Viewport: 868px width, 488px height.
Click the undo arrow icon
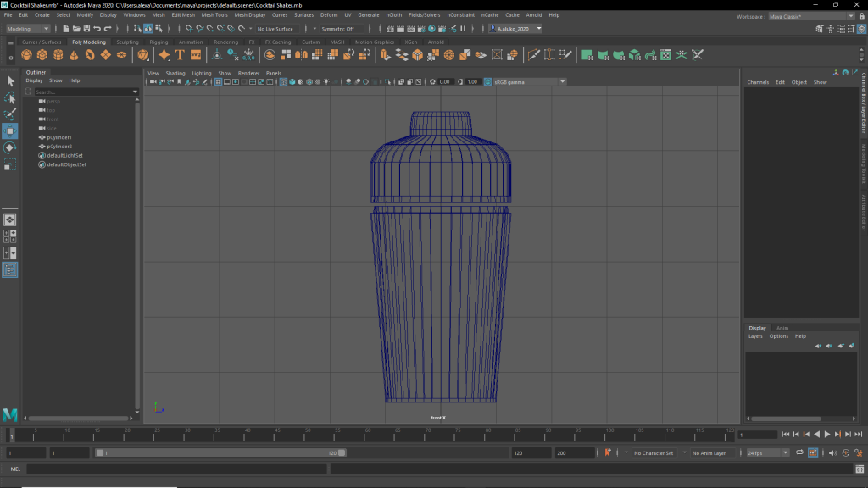(97, 29)
